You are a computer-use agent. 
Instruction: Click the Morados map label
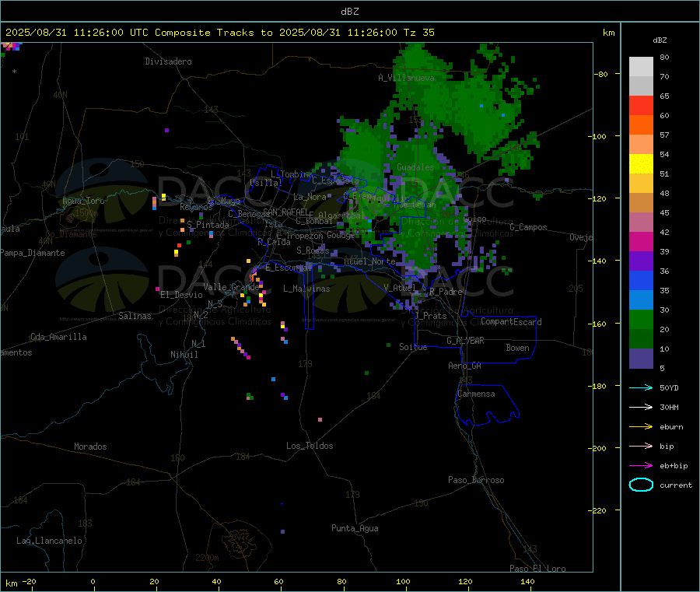pyautogui.click(x=90, y=447)
